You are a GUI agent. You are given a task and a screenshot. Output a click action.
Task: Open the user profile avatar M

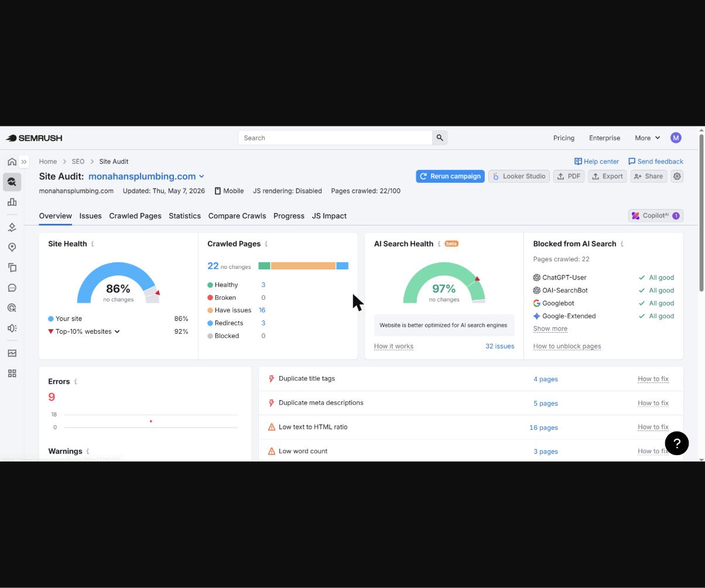(x=676, y=138)
